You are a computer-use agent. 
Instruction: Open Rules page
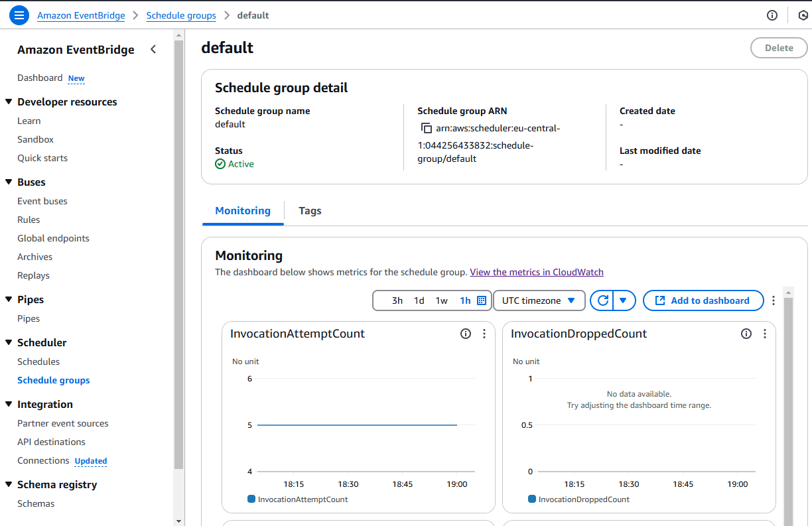tap(29, 220)
